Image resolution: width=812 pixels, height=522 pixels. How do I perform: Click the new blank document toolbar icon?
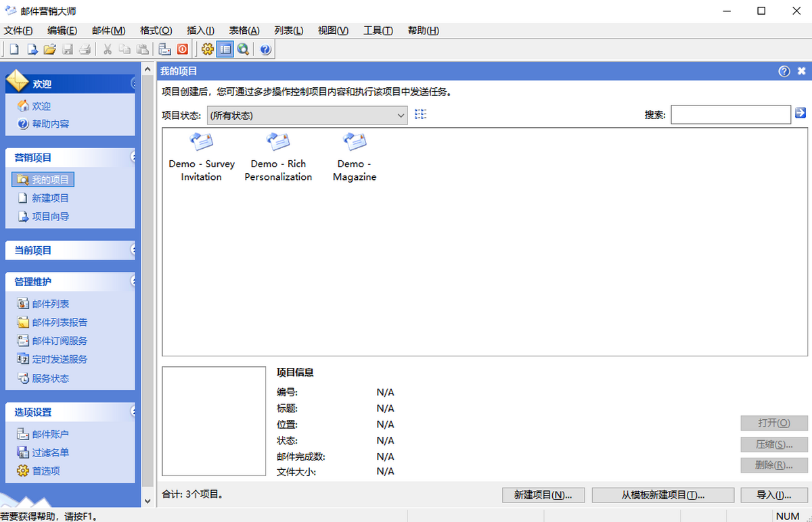(x=14, y=49)
